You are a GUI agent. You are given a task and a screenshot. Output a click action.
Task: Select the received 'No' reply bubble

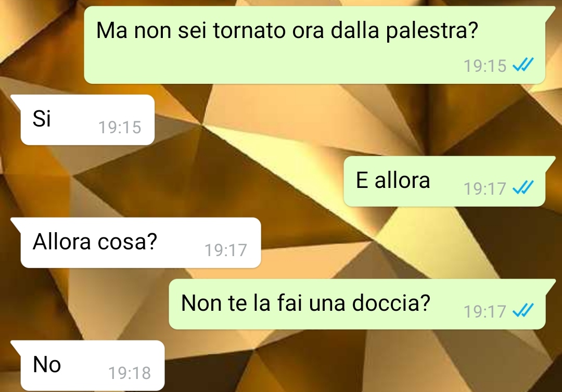coord(93,365)
